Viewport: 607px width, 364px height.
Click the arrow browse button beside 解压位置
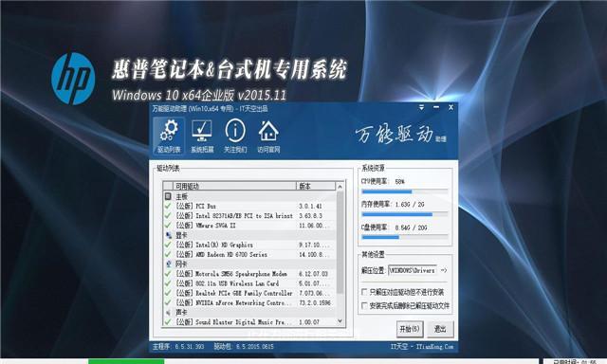[444, 270]
